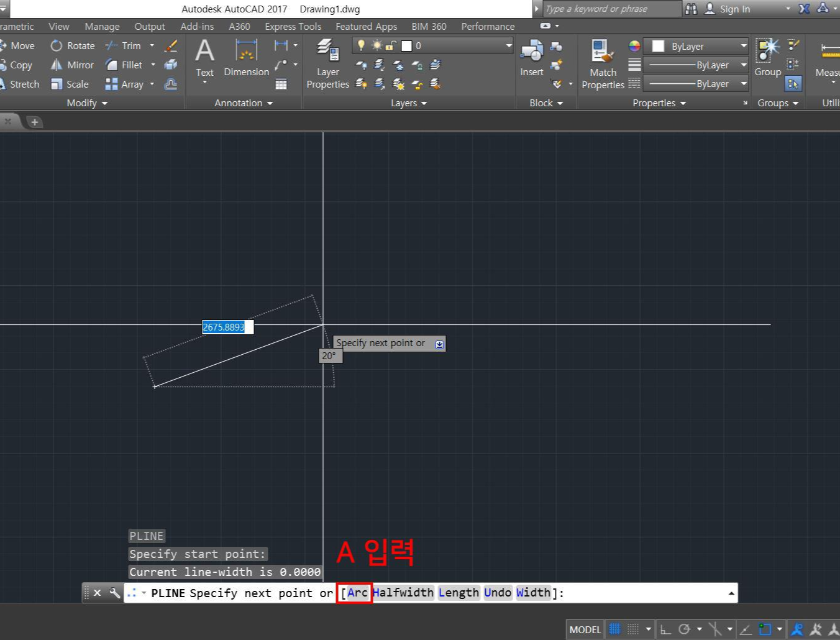
Task: Toggle group selection on/off button
Action: 793,83
